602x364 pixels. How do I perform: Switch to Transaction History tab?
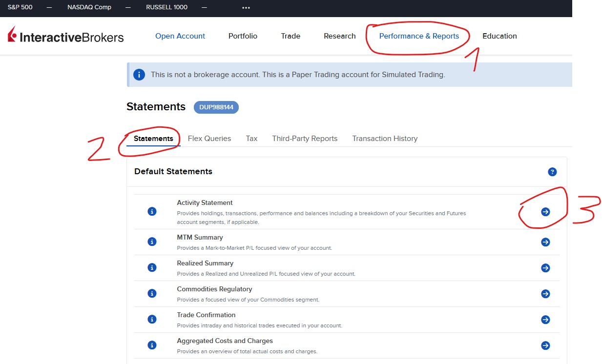tap(385, 139)
